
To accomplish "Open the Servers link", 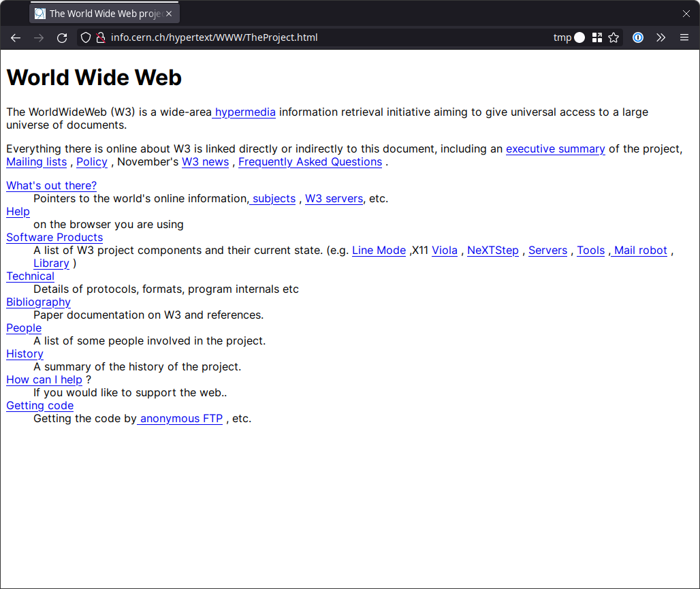I will [547, 251].
